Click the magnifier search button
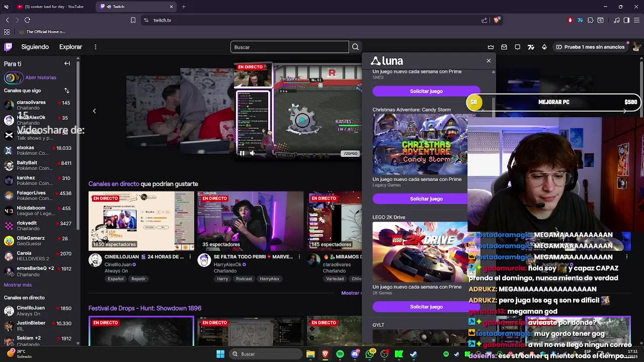This screenshot has width=644, height=362. pyautogui.click(x=355, y=47)
